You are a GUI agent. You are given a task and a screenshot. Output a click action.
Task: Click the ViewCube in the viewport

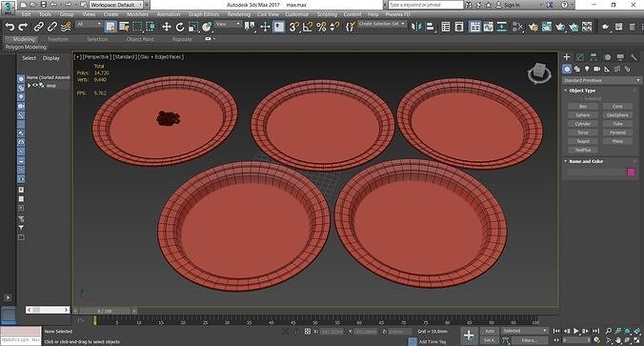click(x=539, y=74)
